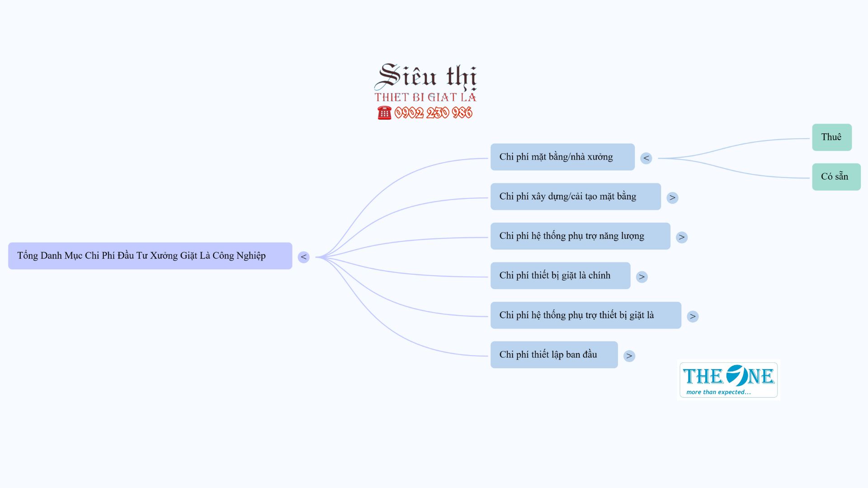Click the THE ONE logo image

[729, 380]
